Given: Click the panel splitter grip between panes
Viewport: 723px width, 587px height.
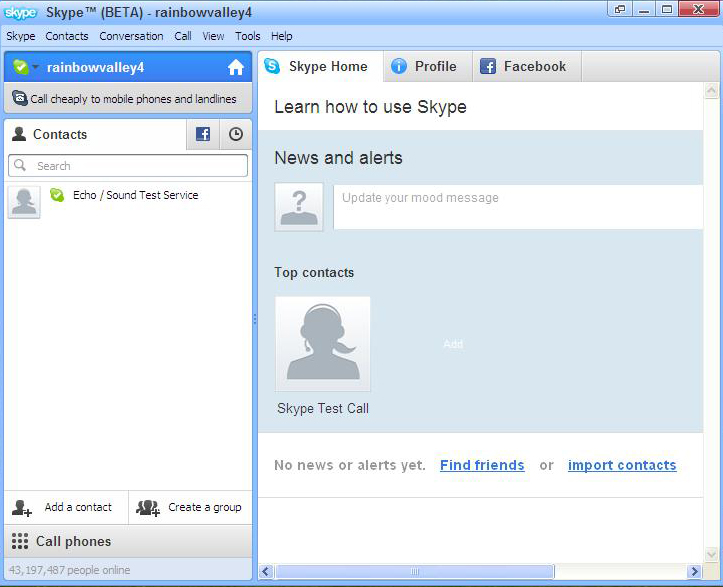Looking at the screenshot, I should tap(255, 319).
